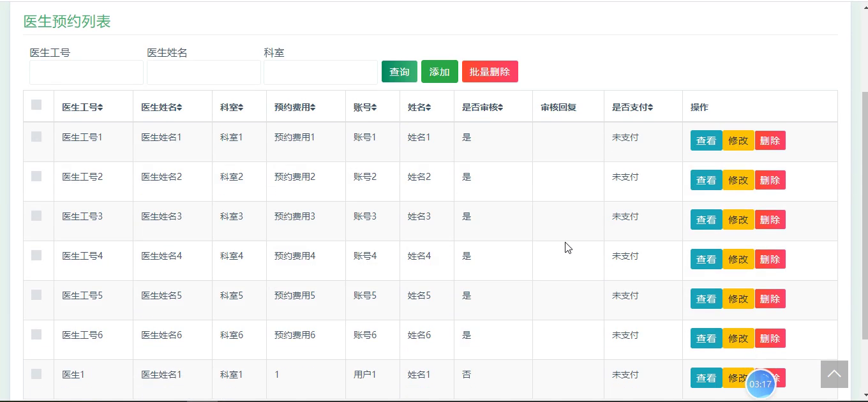View details of 医生工号3 row

coord(706,220)
